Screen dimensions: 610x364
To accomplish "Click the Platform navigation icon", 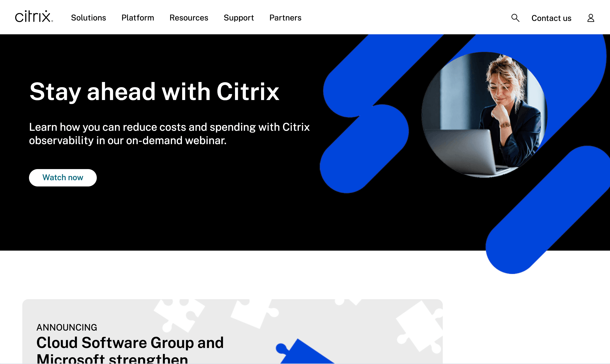I will pyautogui.click(x=137, y=18).
